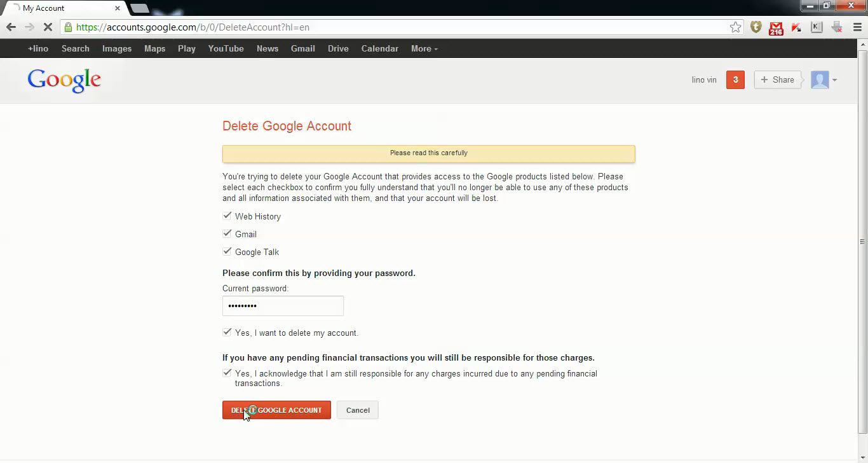Cancel the account deletion
The image size is (868, 463).
(357, 410)
